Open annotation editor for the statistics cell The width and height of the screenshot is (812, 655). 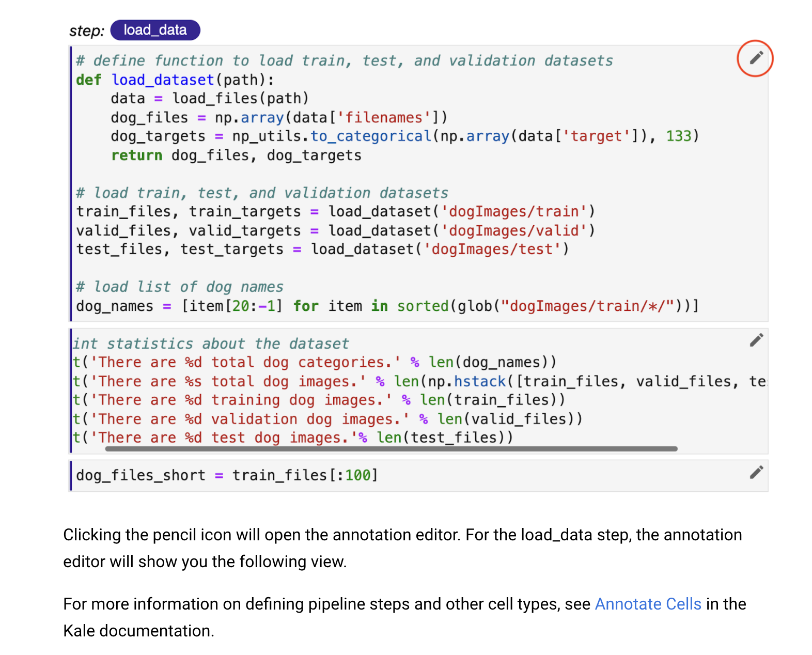coord(756,340)
